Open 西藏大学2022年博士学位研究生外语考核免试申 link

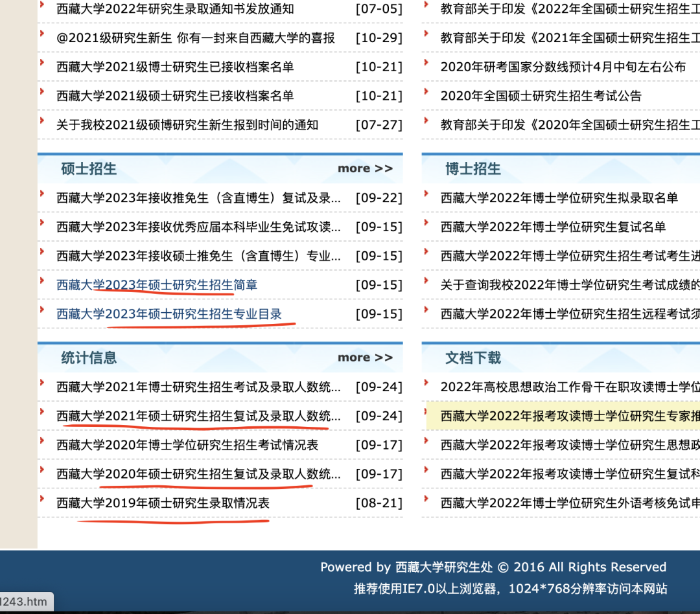click(x=570, y=503)
